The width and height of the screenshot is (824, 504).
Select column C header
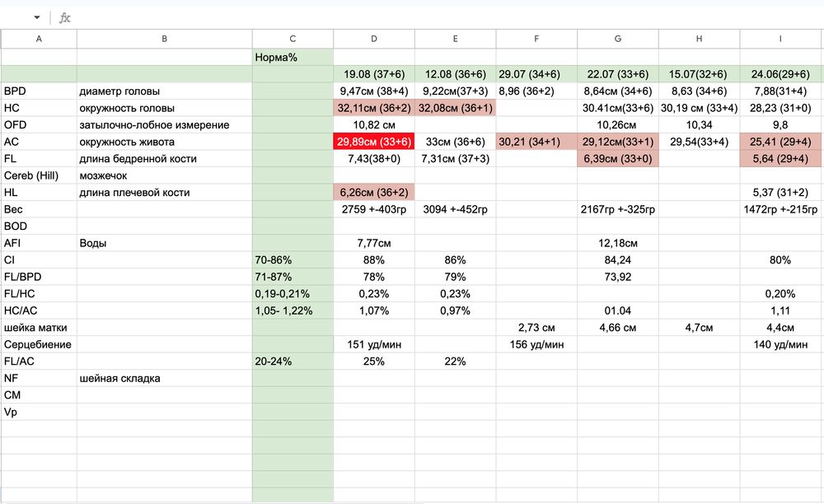point(293,39)
